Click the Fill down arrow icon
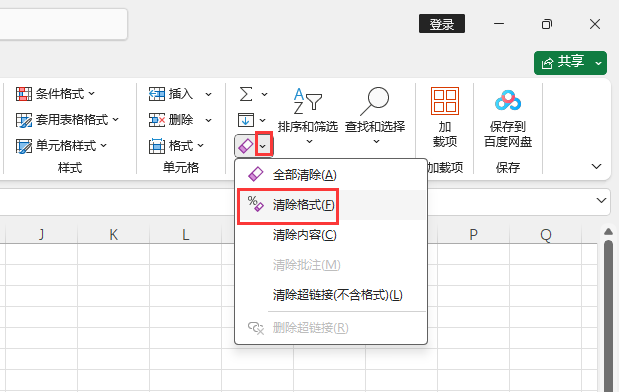This screenshot has width=619, height=392. 246,120
